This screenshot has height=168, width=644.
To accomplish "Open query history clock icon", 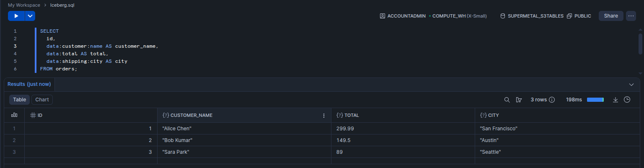I will tap(627, 100).
